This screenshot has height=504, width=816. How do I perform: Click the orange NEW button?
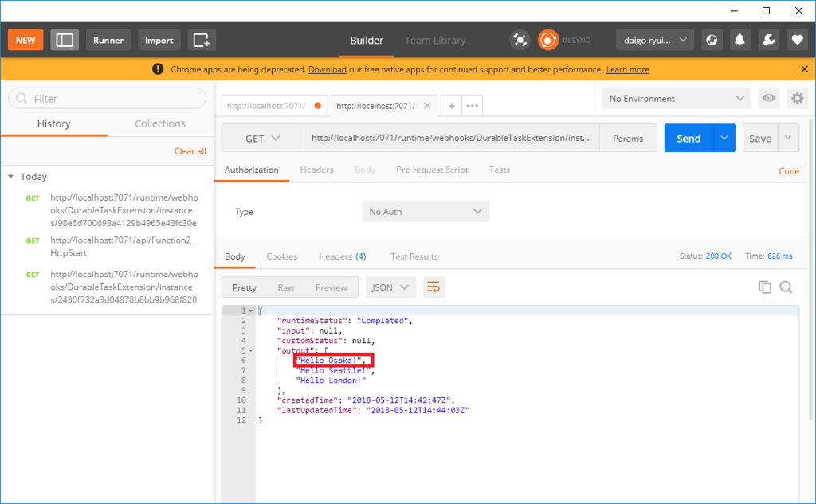25,40
